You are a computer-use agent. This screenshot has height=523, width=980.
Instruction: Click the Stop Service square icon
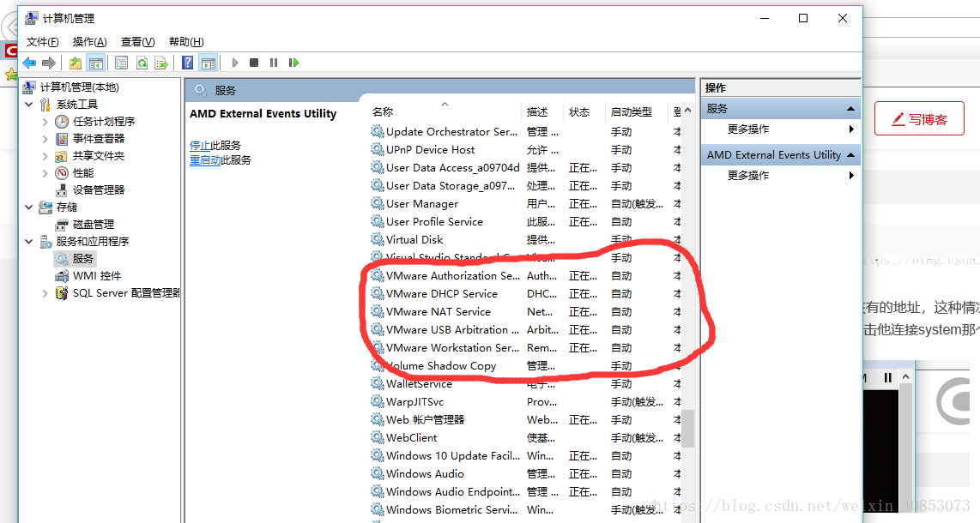click(x=254, y=63)
